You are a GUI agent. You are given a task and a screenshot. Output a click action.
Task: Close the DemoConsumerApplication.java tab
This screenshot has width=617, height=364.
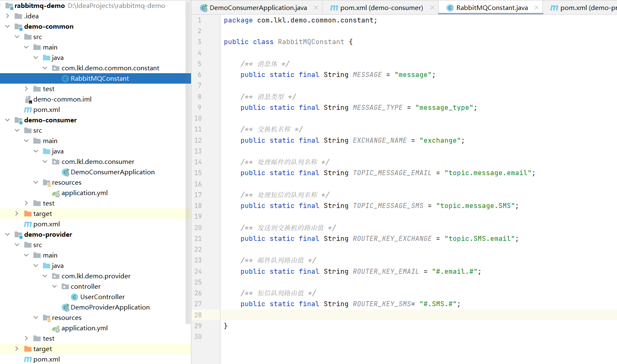pyautogui.click(x=316, y=8)
